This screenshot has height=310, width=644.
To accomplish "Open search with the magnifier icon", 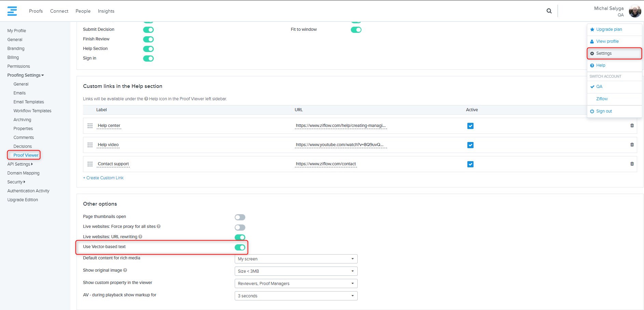I will tap(549, 11).
